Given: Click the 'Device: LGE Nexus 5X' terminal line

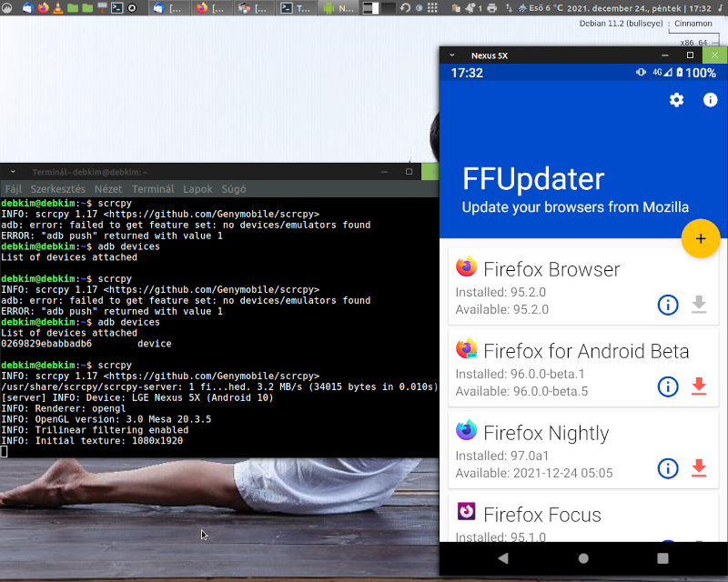Looking at the screenshot, I should click(x=137, y=397).
